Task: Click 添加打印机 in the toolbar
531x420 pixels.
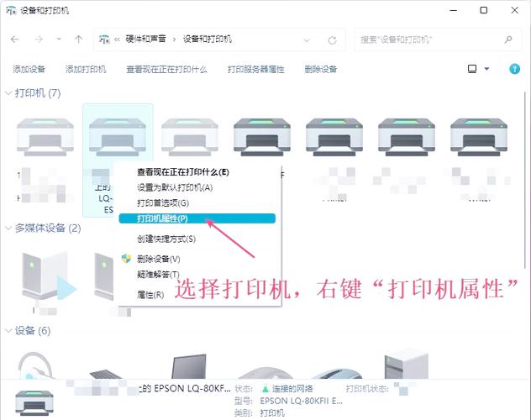Action: click(86, 70)
